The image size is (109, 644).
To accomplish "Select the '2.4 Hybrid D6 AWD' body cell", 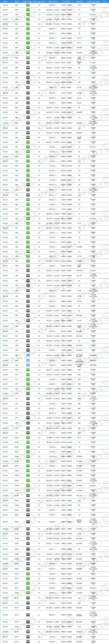I will point(79,355).
